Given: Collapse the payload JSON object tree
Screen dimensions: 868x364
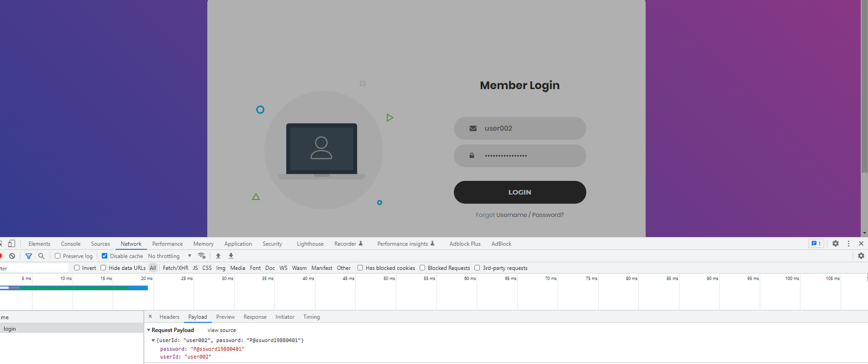Looking at the screenshot, I should coord(153,340).
